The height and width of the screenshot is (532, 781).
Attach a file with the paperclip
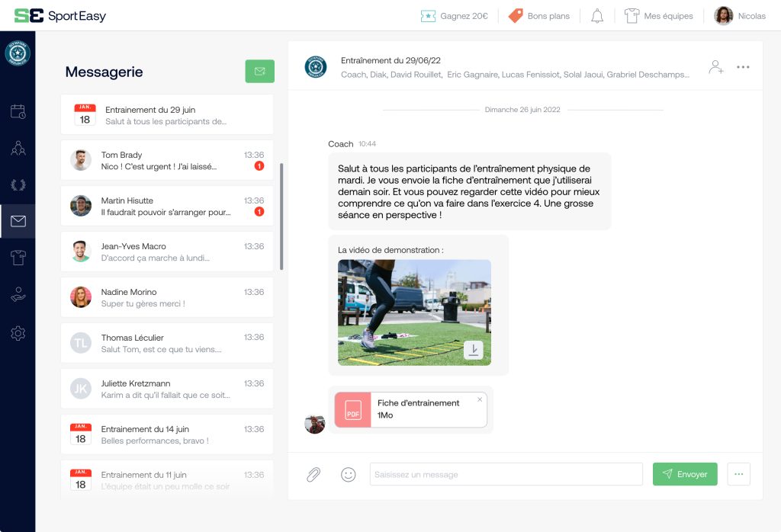click(x=313, y=474)
